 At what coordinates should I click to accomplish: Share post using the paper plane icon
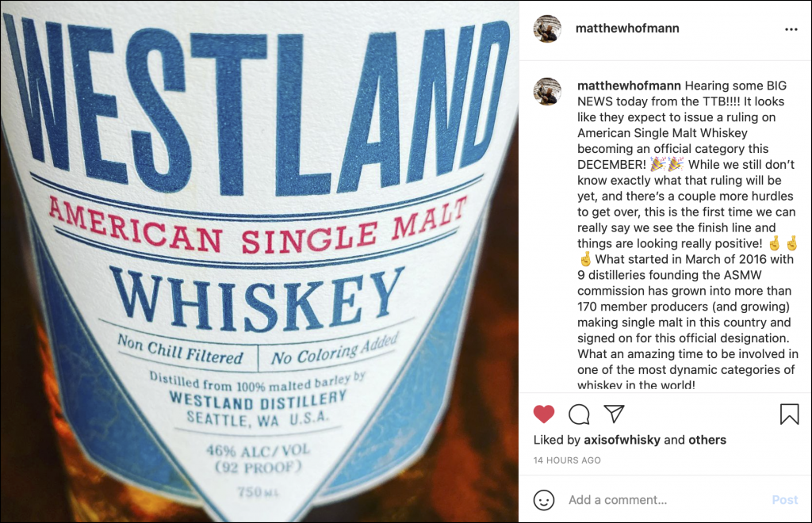pos(615,414)
